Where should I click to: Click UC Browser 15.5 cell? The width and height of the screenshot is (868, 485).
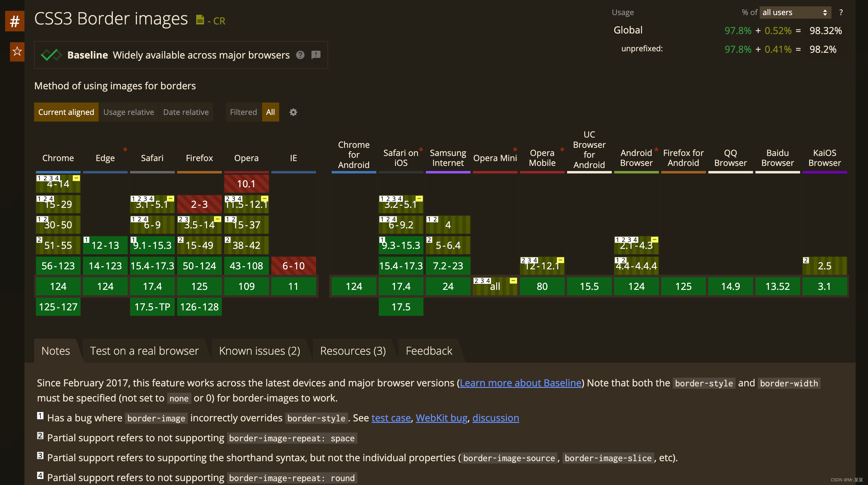pyautogui.click(x=589, y=287)
